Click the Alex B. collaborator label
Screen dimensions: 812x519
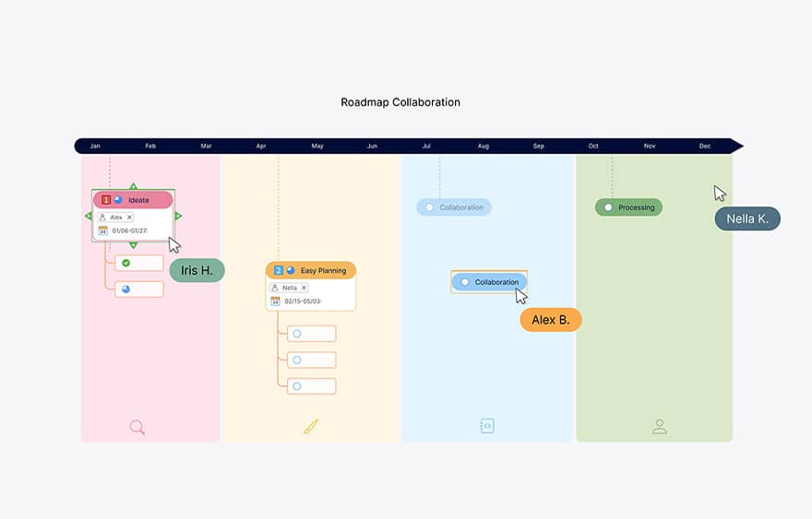click(551, 320)
